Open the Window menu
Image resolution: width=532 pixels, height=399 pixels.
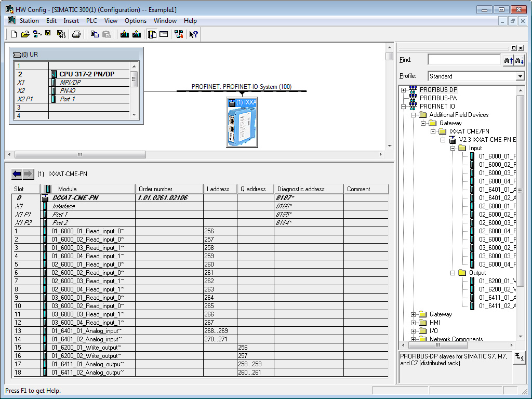165,21
